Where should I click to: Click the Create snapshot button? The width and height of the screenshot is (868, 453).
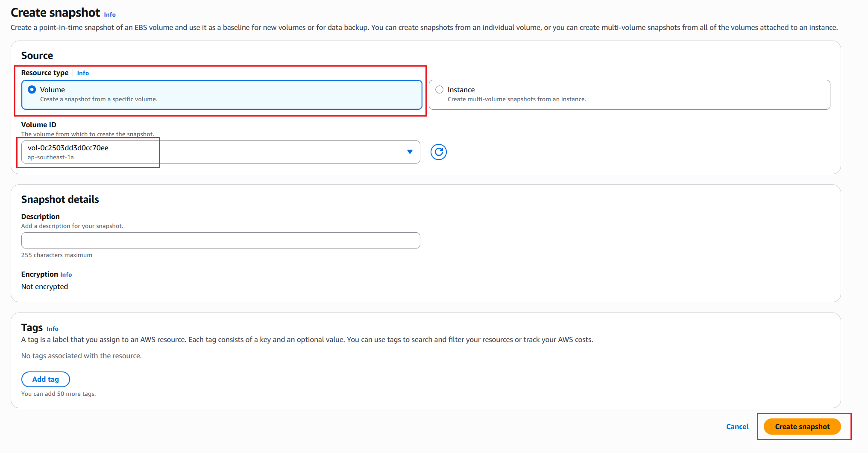coord(802,427)
